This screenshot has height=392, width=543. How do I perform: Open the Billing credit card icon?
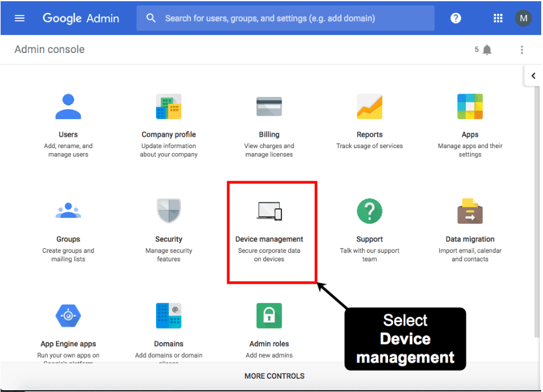(x=269, y=106)
